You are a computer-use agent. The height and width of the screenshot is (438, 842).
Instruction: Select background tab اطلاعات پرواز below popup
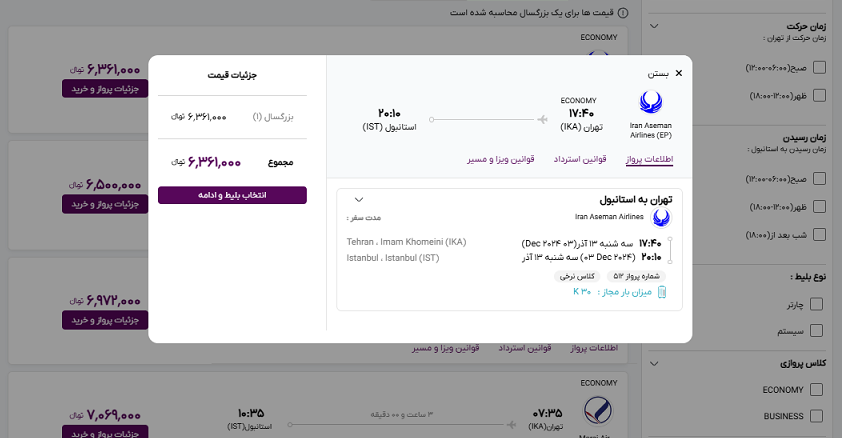click(594, 348)
